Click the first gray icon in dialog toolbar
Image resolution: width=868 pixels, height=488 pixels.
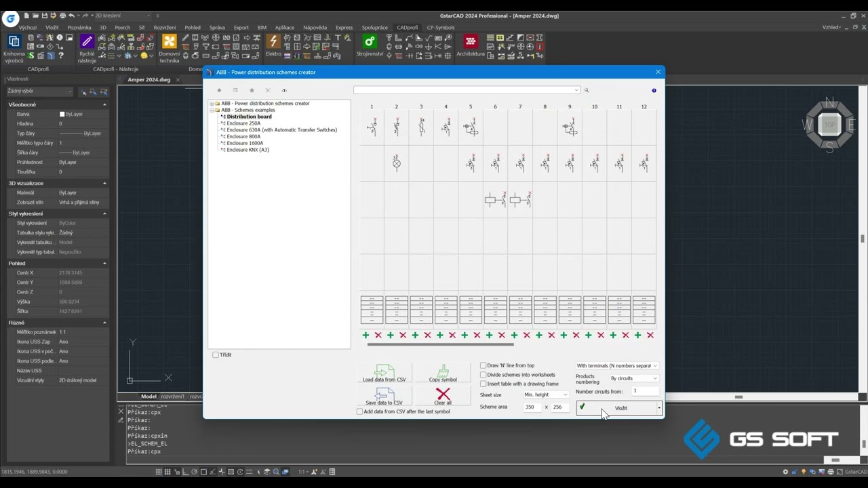click(219, 90)
